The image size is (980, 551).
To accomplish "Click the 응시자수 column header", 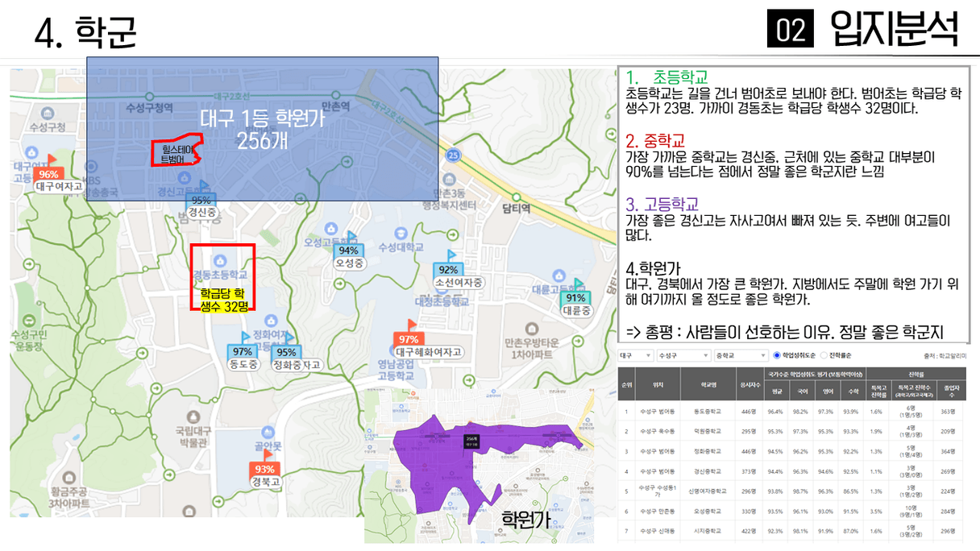I will pos(750,384).
